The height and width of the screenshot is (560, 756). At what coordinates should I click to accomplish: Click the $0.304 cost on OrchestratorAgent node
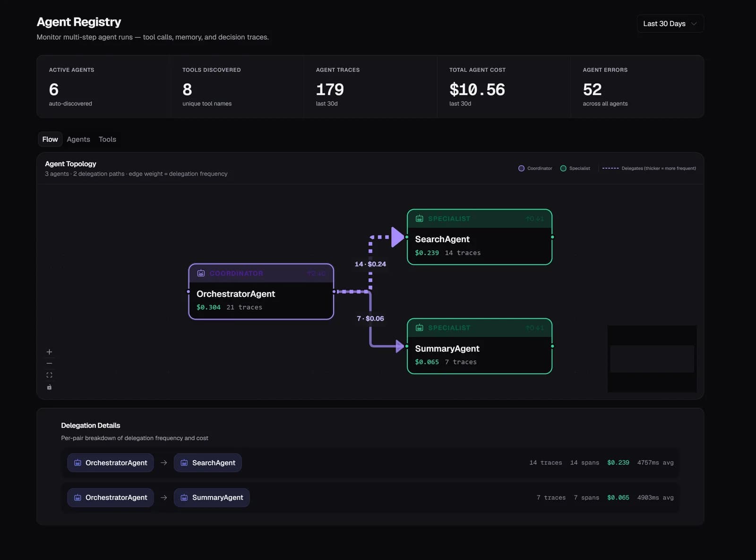pos(208,307)
